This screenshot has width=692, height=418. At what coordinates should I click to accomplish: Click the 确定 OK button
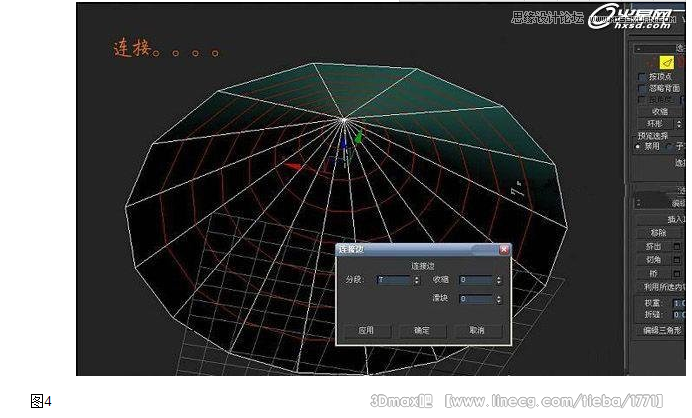click(x=422, y=331)
